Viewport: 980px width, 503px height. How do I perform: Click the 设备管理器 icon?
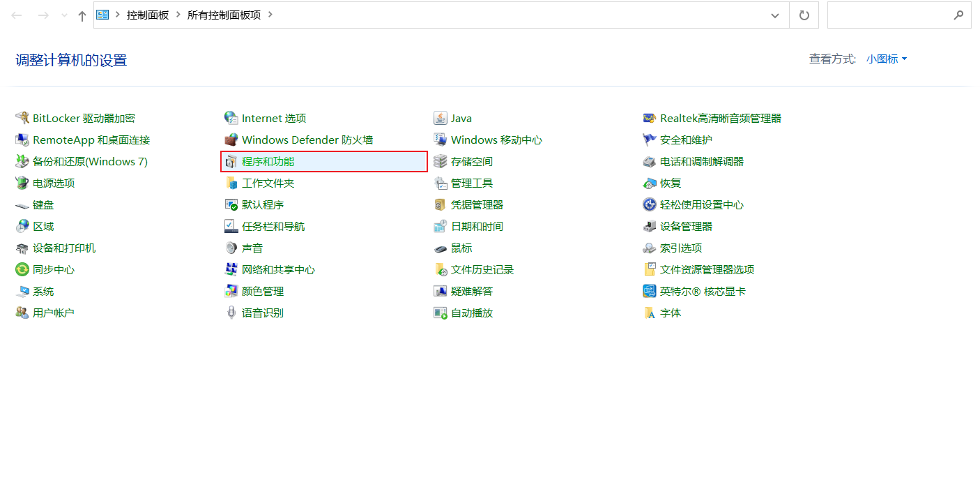[650, 227]
